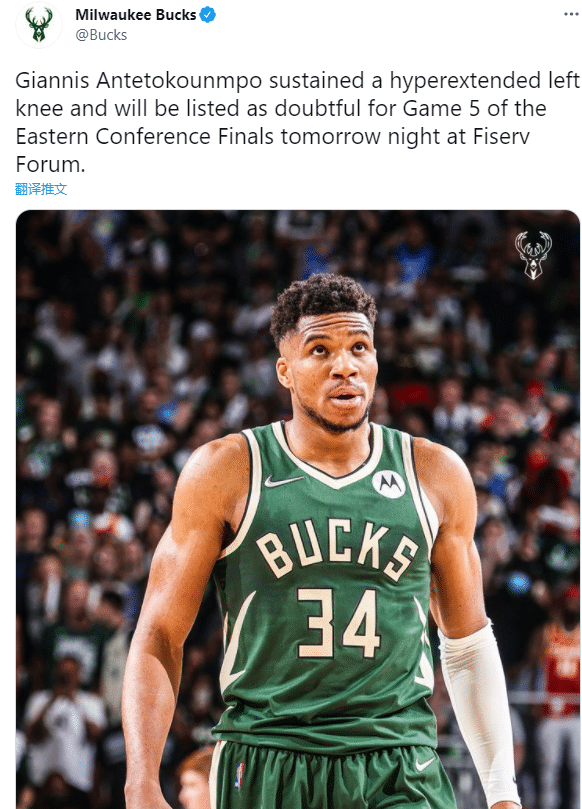Screen dimensions: 582x809
Task: Click the Motorola logo patch on jersey
Action: [x=389, y=483]
